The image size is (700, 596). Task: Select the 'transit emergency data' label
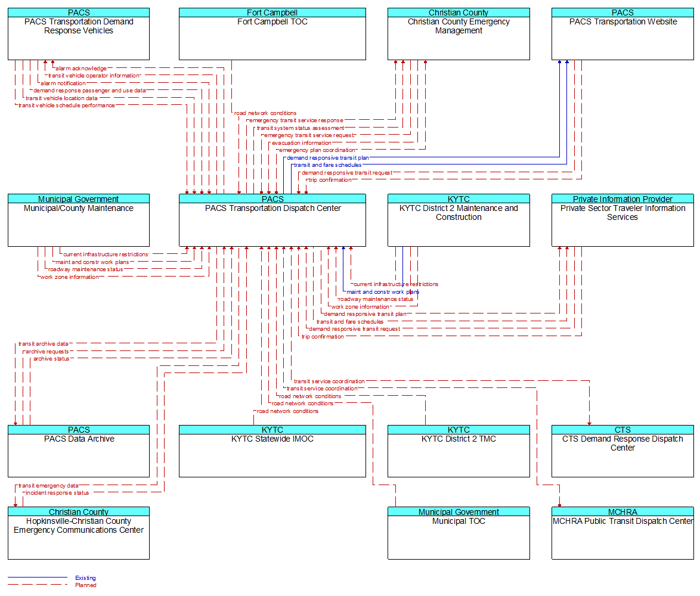click(x=48, y=486)
